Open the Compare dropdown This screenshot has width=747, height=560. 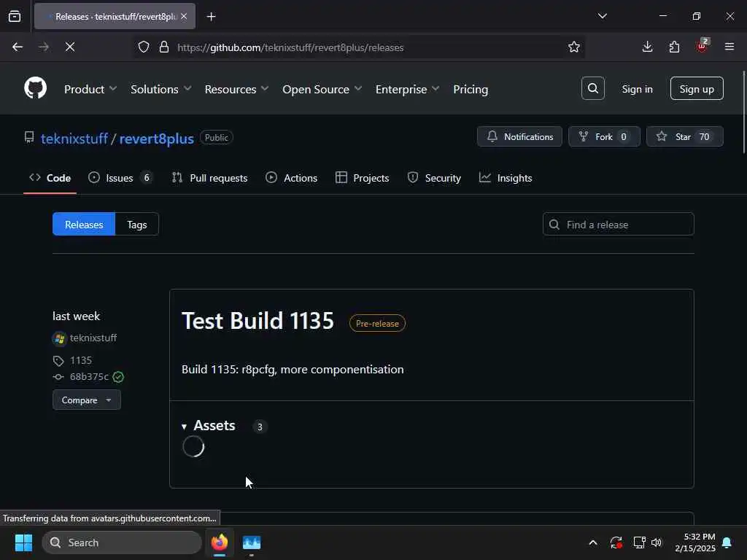(x=87, y=400)
